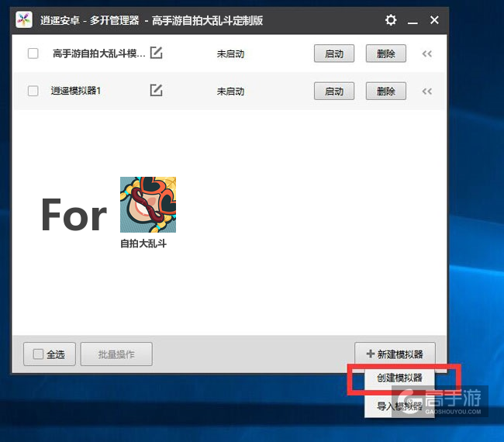The height and width of the screenshot is (442, 504).
Task: Click edit icon beside 高手游自拍大乱斗 emulator name
Action: [156, 54]
